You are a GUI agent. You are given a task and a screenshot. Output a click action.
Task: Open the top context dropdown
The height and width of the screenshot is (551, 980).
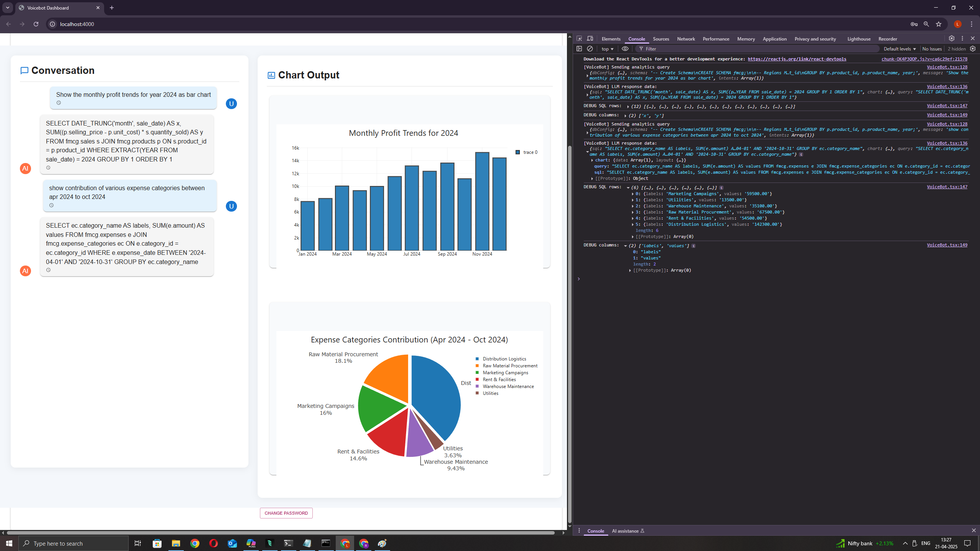point(607,49)
